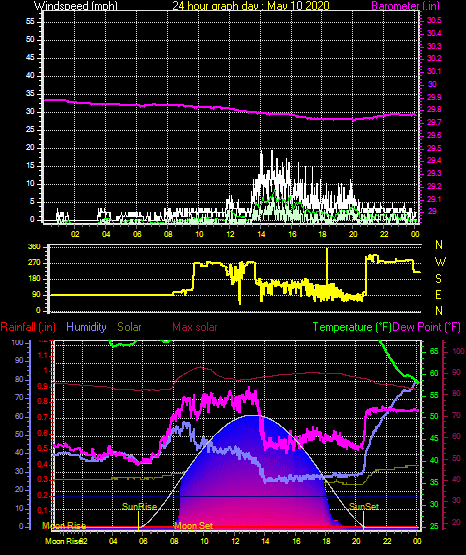Image resolution: width=466 pixels, height=555 pixels.
Task: Click the E compass label beside wind direction
Action: [x=438, y=294]
